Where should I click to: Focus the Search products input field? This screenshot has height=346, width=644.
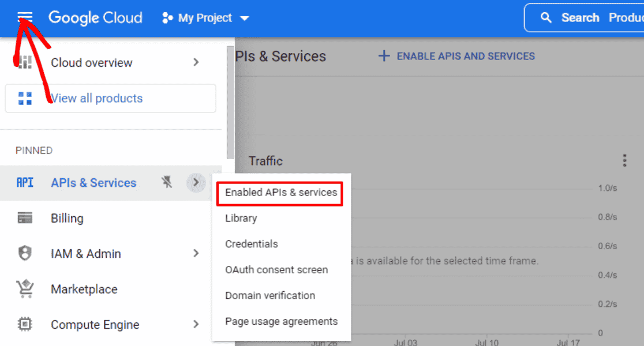[584, 18]
